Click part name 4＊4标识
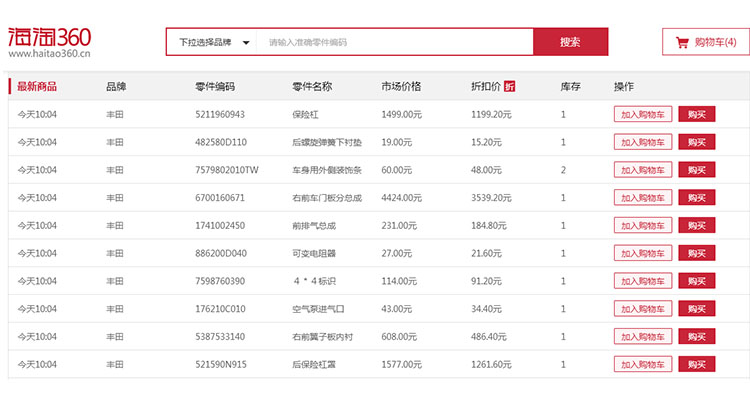This screenshot has width=750, height=398. pos(314,281)
